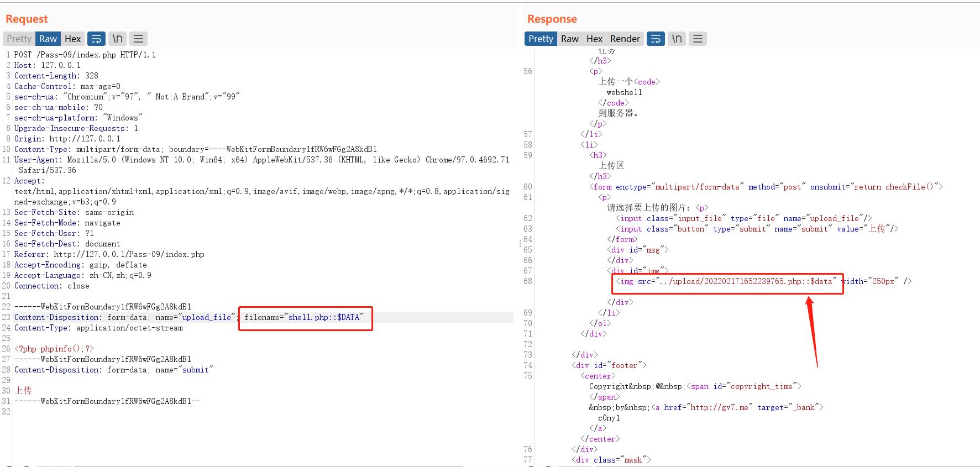Open the Render tab in Response panel
Viewport: 980px width, 467px height.
tap(625, 39)
